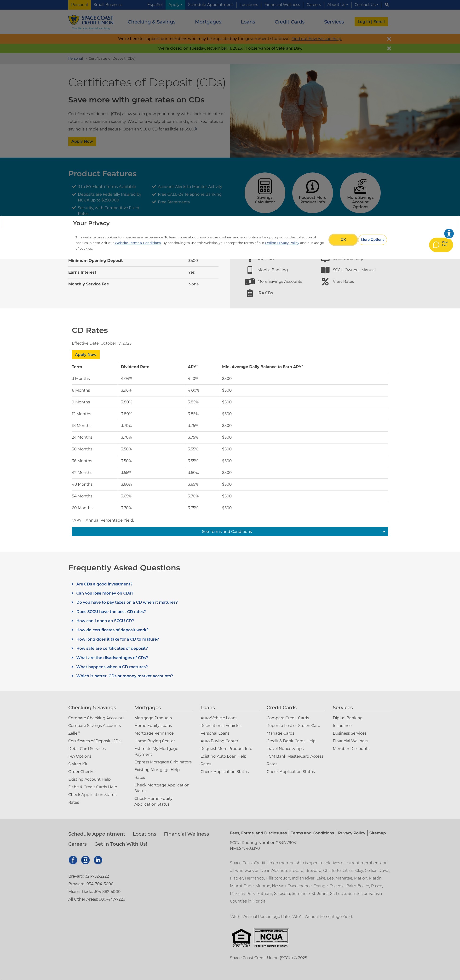The width and height of the screenshot is (460, 980).
Task: Dismiss the Veterans Day closure banner
Action: pyautogui.click(x=389, y=48)
